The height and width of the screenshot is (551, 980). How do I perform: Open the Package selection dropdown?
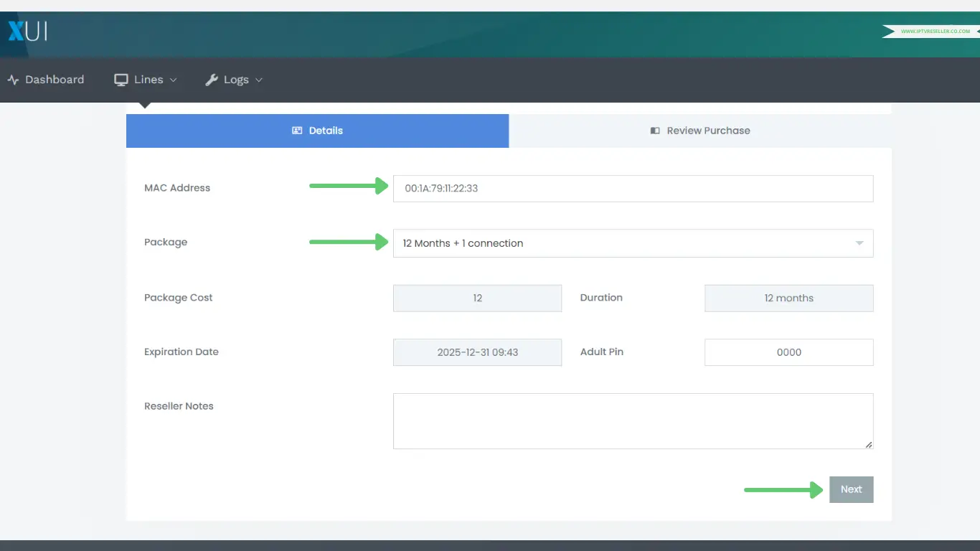[x=633, y=243]
